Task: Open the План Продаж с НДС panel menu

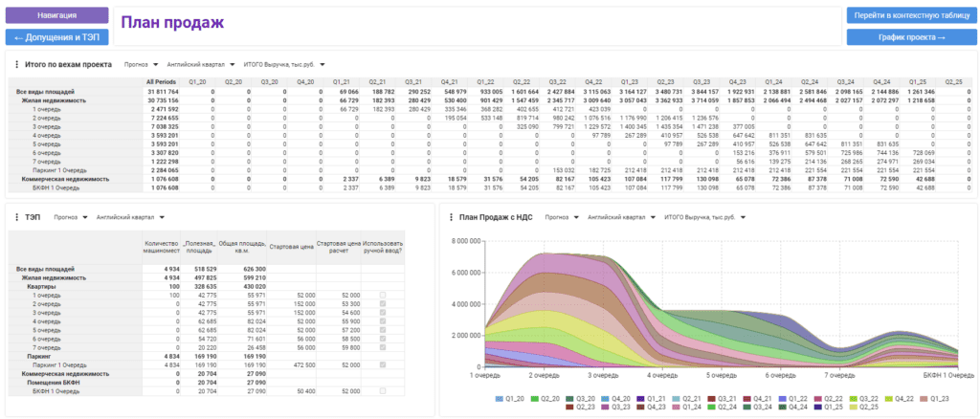Action: tap(452, 217)
